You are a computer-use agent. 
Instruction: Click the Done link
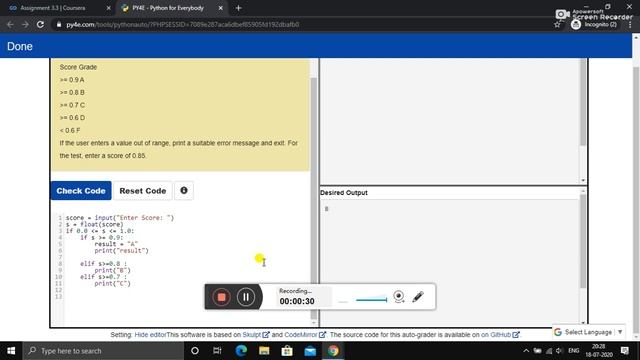coord(20,46)
